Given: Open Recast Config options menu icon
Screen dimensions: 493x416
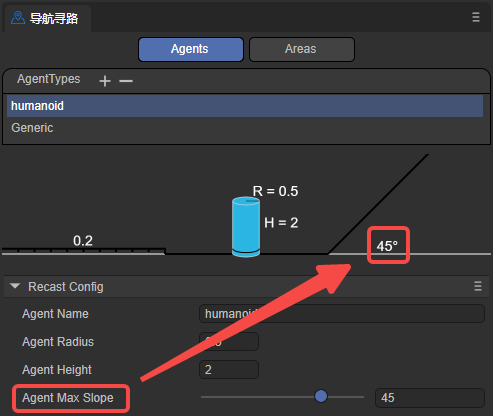Looking at the screenshot, I should [478, 286].
